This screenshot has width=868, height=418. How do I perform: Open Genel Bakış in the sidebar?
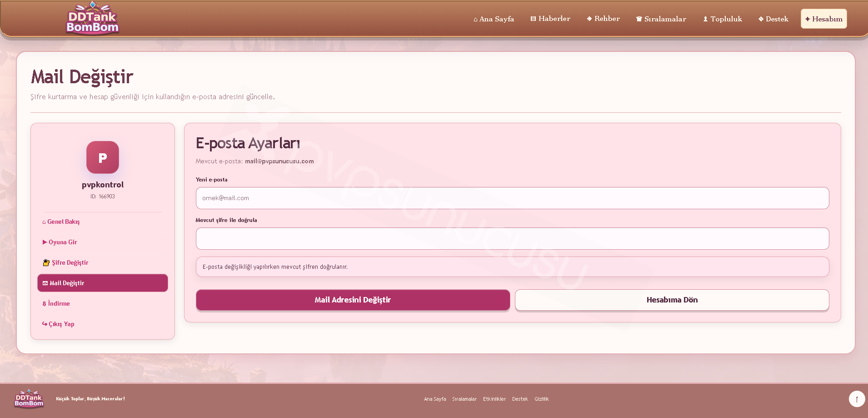(103, 222)
